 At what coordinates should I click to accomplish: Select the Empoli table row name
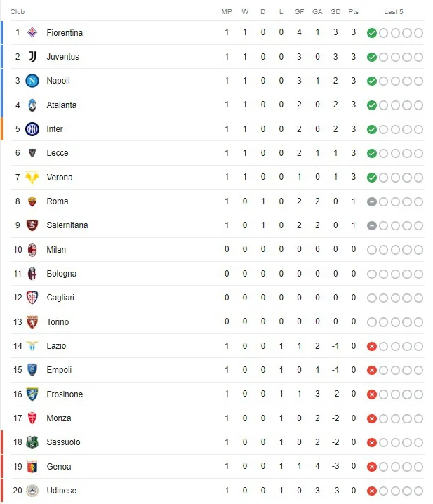pos(59,370)
